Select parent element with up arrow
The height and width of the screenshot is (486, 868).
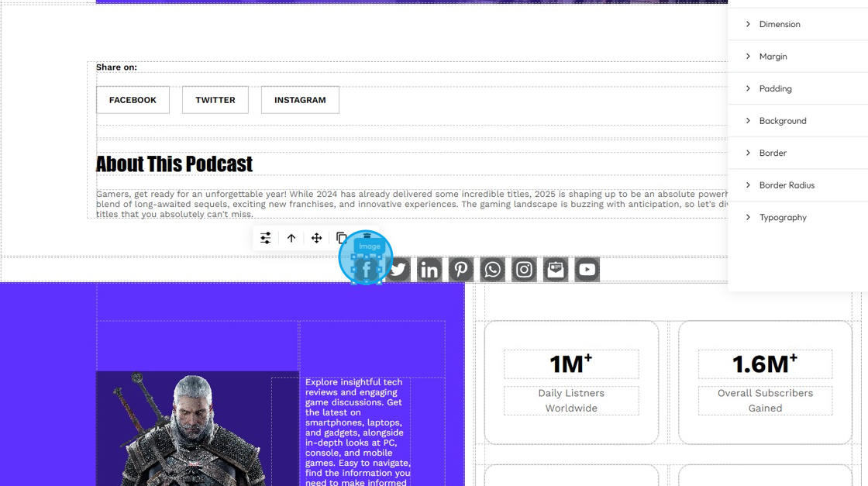tap(291, 238)
